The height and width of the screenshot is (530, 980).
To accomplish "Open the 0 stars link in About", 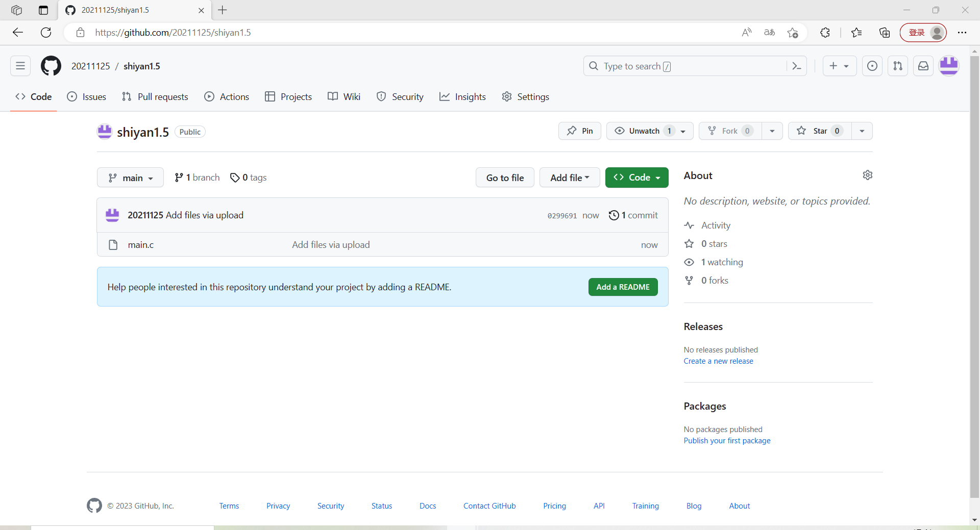I will pyautogui.click(x=705, y=244).
